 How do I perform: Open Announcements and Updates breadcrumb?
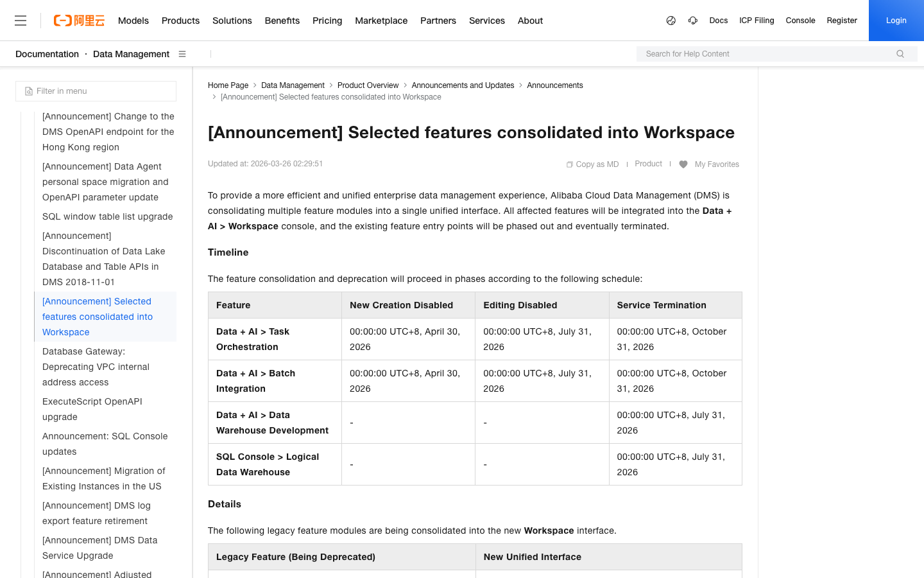(x=463, y=85)
